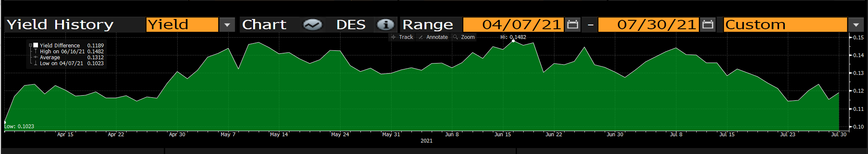Click the Jun 15 axis label
The width and height of the screenshot is (868, 154).
coord(503,135)
